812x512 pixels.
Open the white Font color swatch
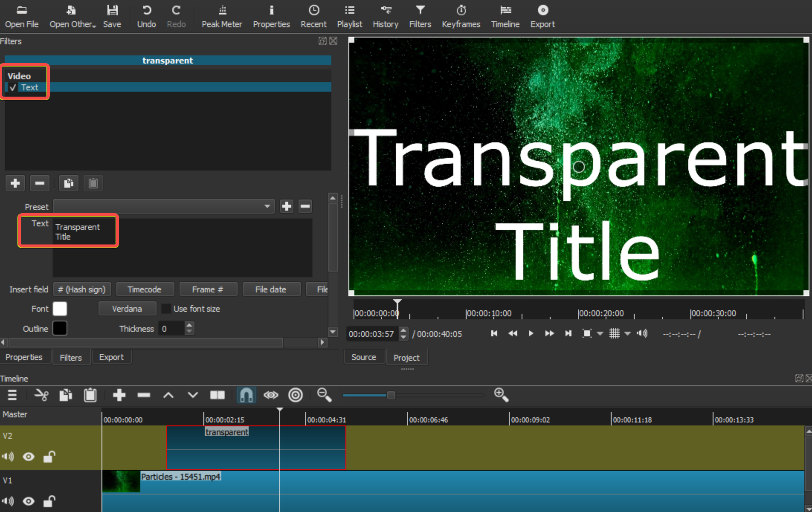click(x=60, y=309)
